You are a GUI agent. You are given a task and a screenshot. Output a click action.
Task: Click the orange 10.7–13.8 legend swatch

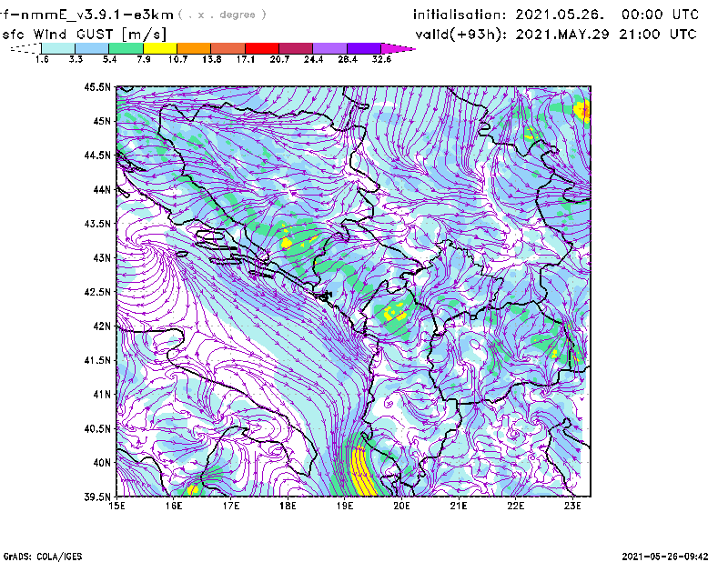[x=194, y=48]
